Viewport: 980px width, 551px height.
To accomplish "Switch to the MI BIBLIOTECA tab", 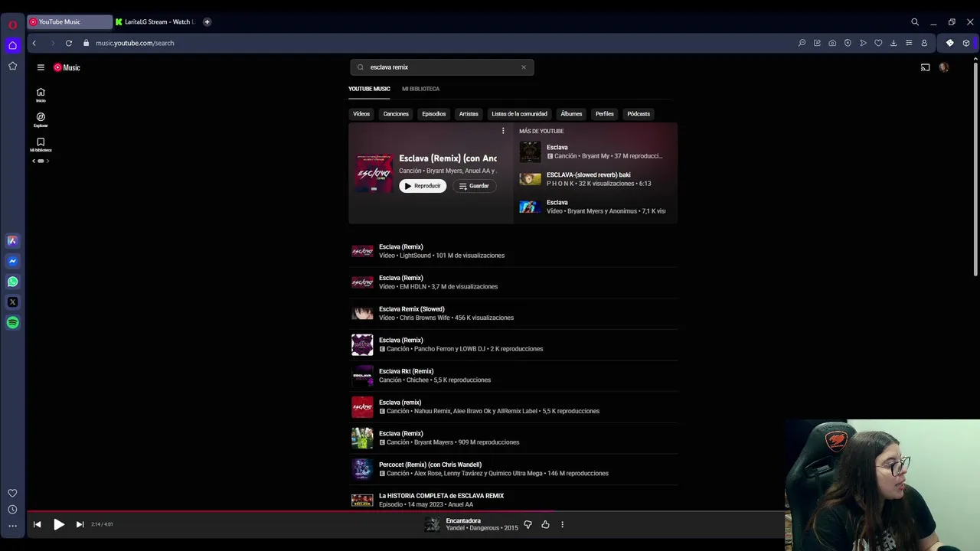I will pos(420,89).
